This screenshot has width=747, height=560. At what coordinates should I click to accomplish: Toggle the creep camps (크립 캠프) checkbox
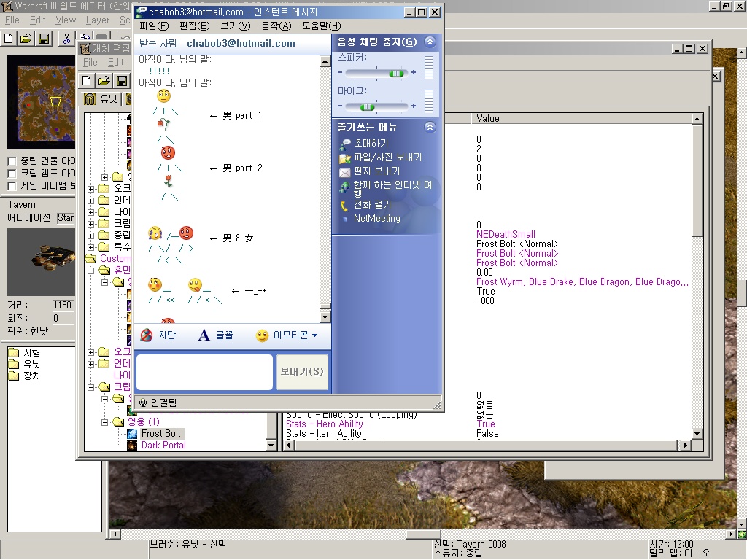click(x=12, y=174)
